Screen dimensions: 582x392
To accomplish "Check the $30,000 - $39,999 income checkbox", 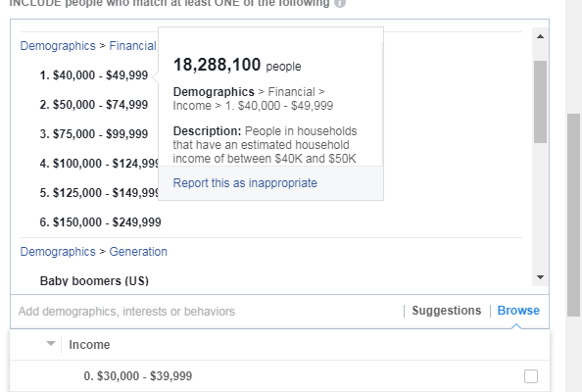I will [531, 376].
